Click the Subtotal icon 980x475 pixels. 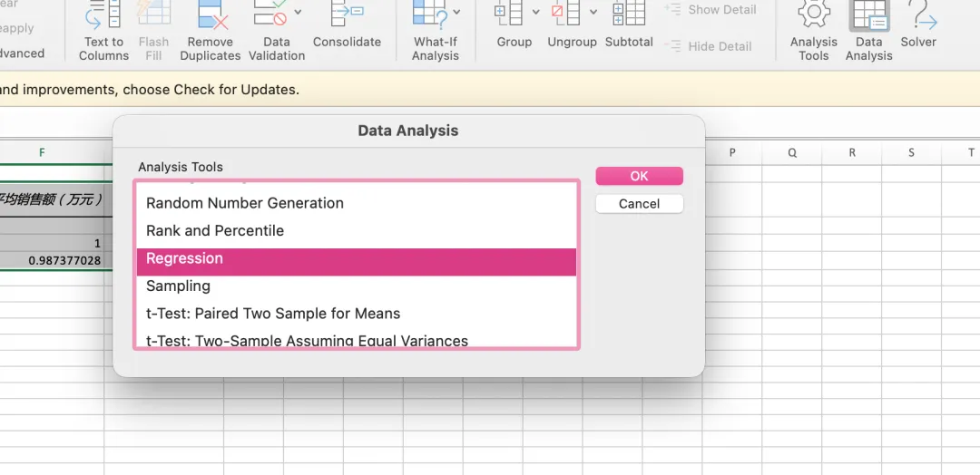629,15
